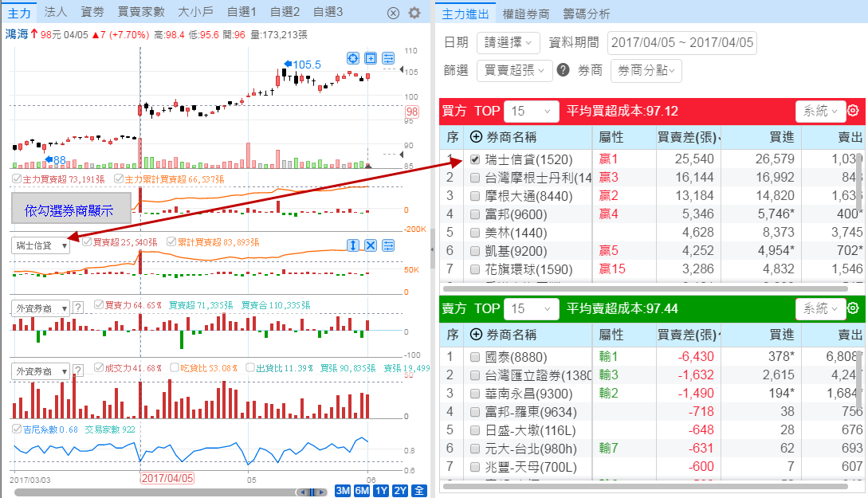This screenshot has height=498, width=868.
Task: Open the gear settings in left panel header
Action: coord(414,13)
